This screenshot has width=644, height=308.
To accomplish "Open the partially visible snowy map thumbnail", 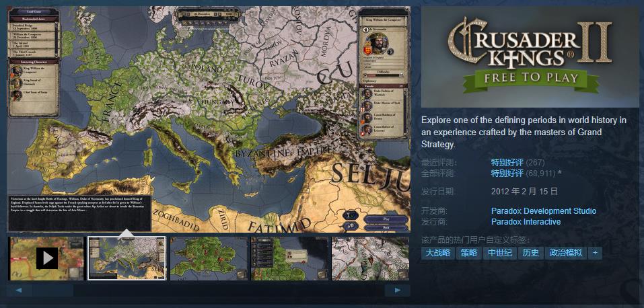I will 371,258.
